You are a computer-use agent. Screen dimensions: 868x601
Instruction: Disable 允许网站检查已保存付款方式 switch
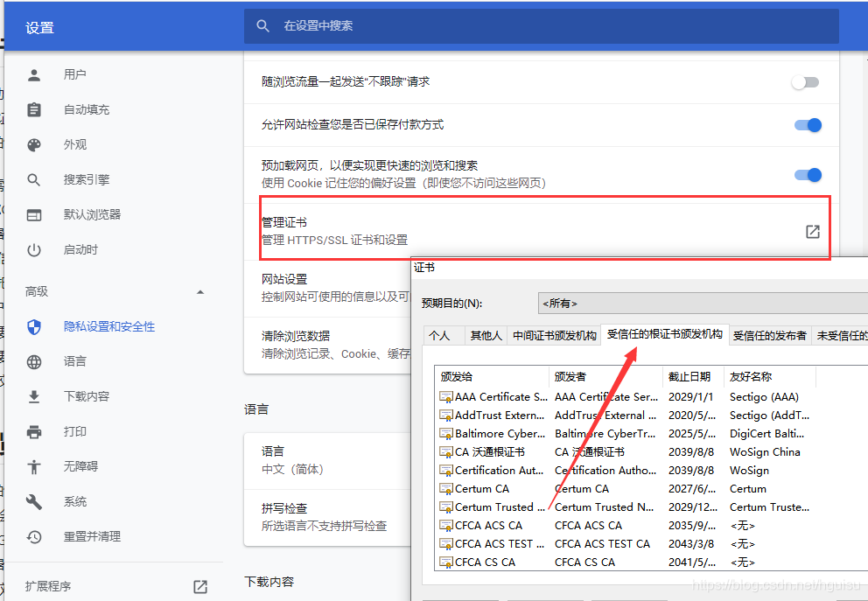[808, 125]
